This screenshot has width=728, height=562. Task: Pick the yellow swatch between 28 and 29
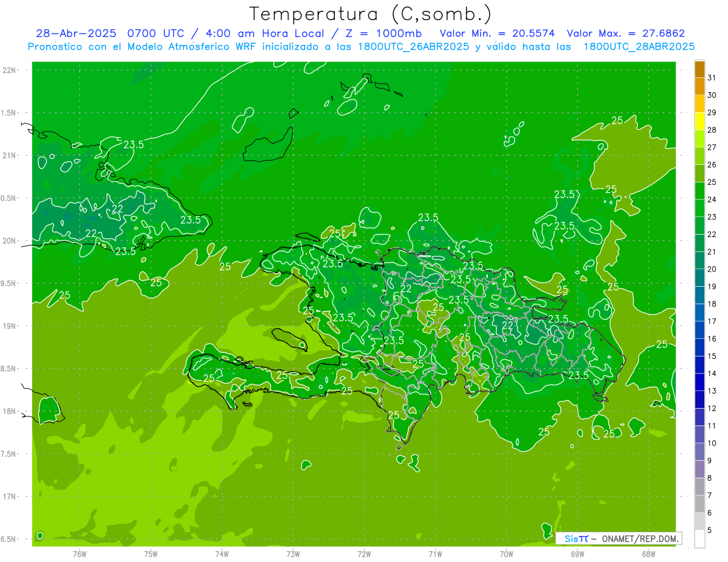699,121
